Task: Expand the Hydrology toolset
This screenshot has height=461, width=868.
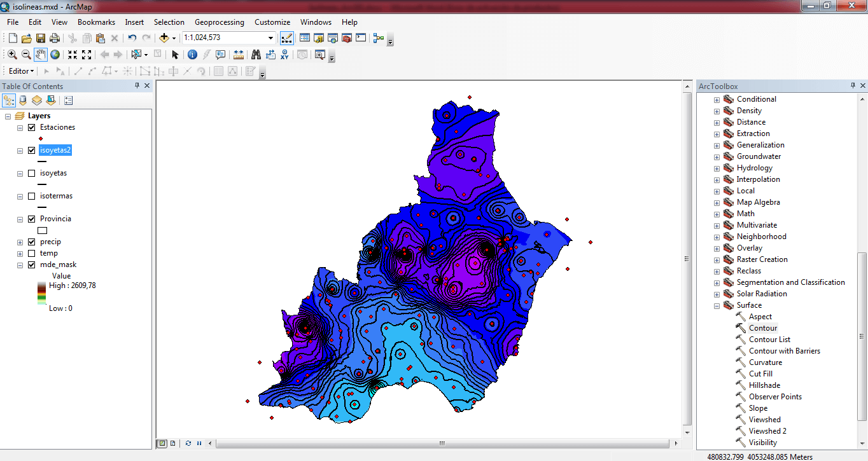Action: click(717, 168)
